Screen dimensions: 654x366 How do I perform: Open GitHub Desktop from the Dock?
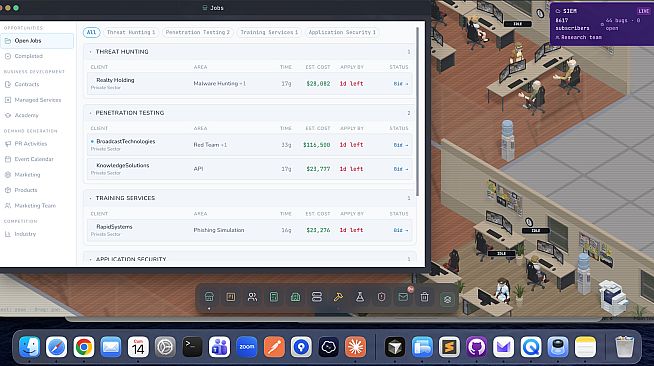[476, 347]
